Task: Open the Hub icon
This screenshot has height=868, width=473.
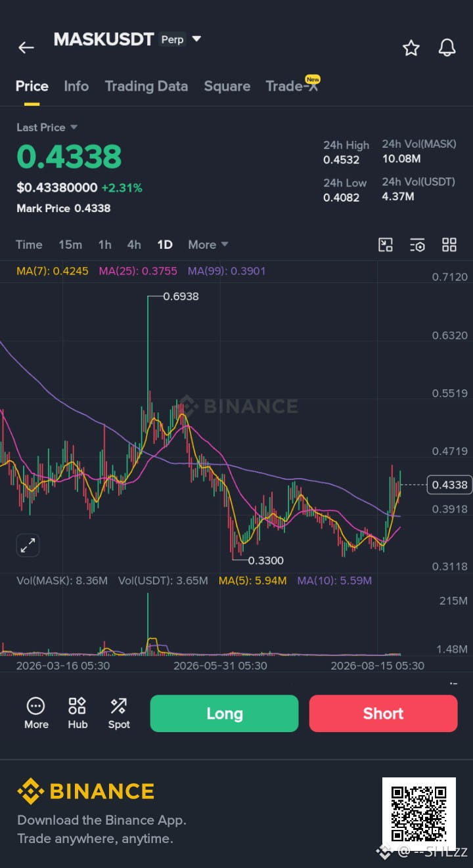Action: click(x=78, y=714)
